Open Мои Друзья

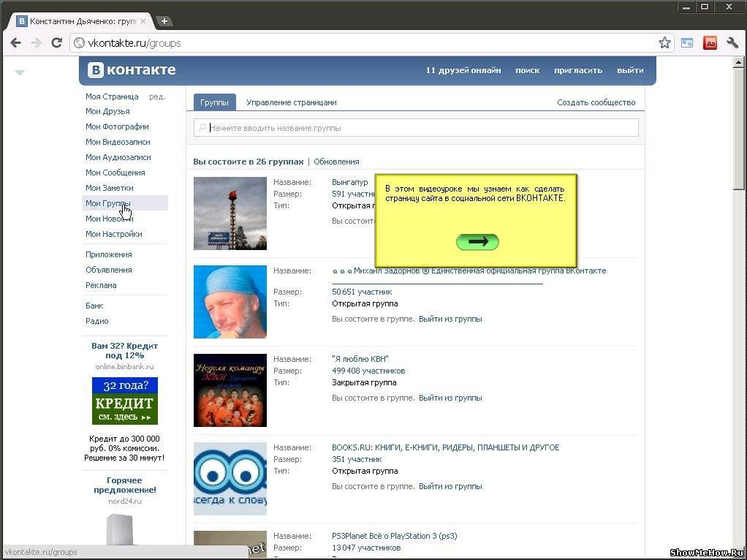[107, 111]
